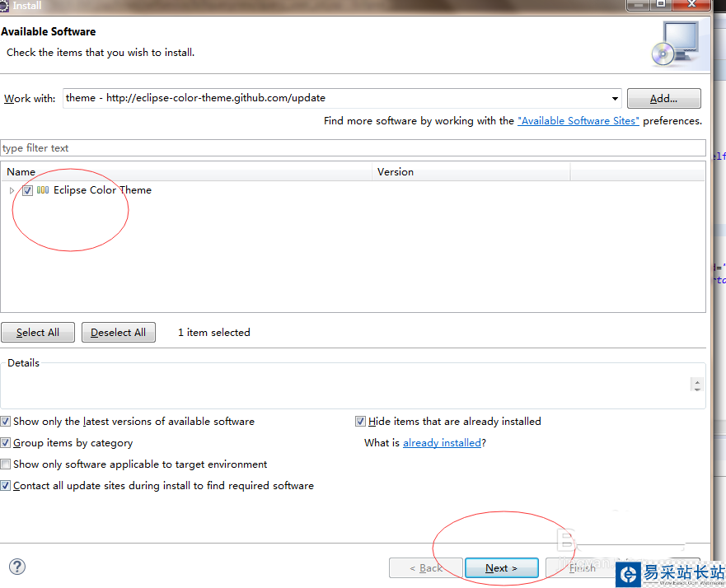Click the Deselect All button
The image size is (726, 588).
(x=118, y=333)
